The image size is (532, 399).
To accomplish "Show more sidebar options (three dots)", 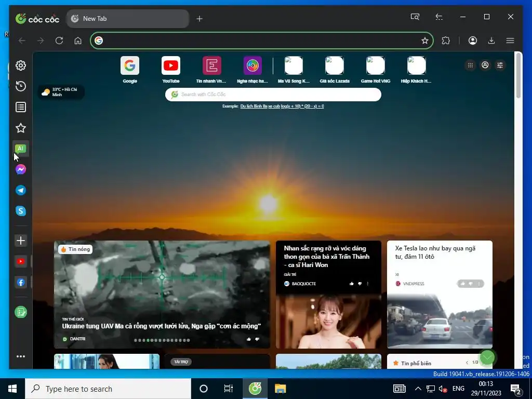I will click(21, 356).
